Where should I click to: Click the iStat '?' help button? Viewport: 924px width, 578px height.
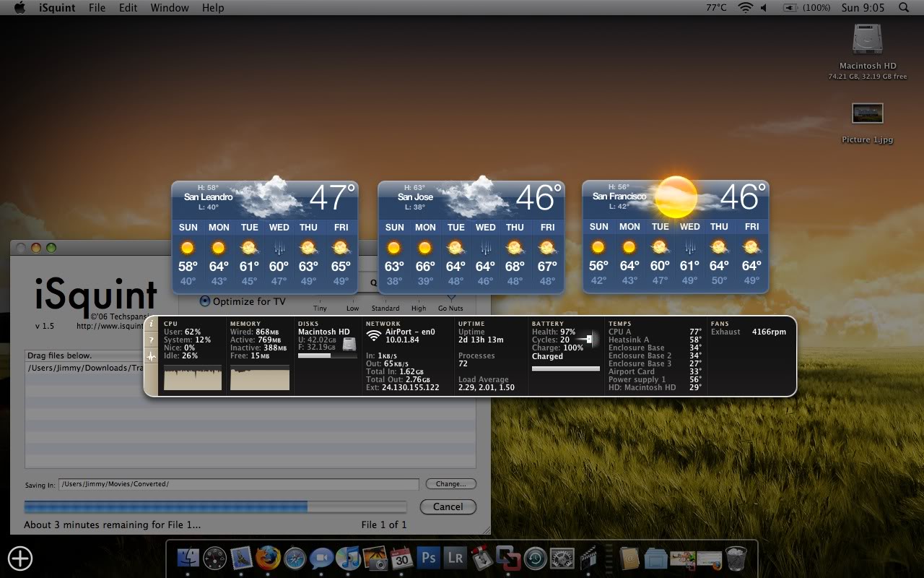[151, 340]
